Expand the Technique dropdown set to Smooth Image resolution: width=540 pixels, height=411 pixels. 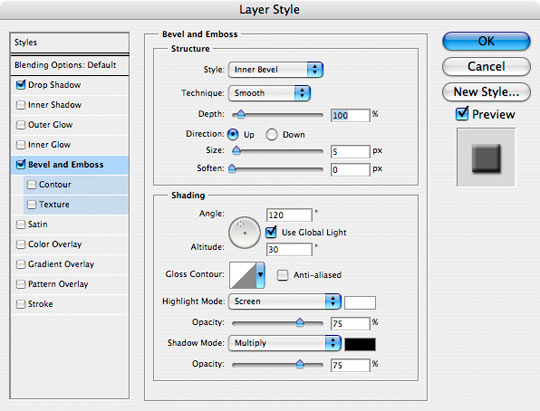tap(269, 93)
